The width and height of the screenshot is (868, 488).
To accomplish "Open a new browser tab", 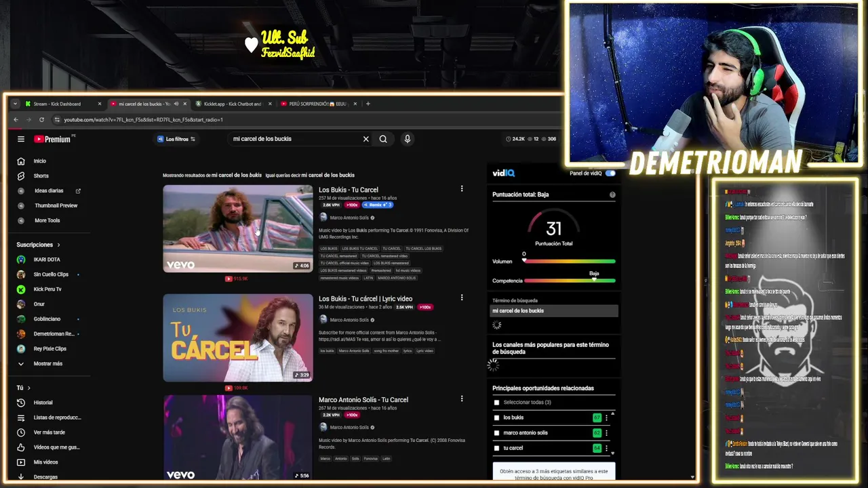I will point(368,104).
